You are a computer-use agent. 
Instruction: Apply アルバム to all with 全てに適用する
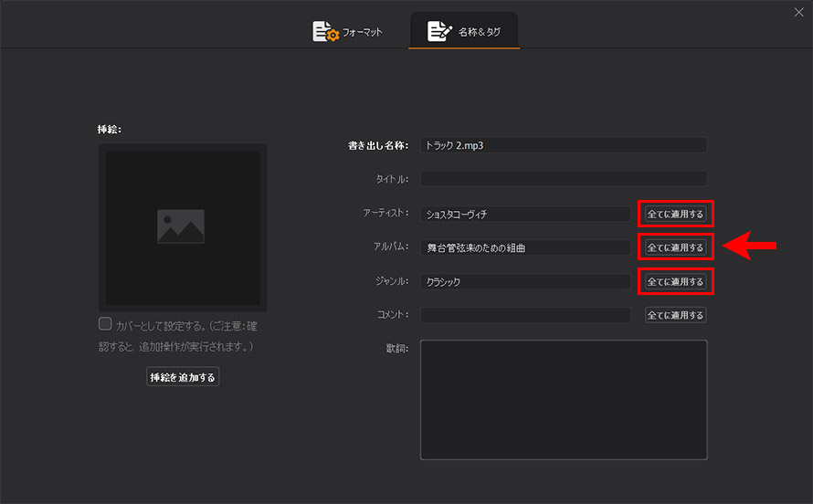[x=675, y=247]
